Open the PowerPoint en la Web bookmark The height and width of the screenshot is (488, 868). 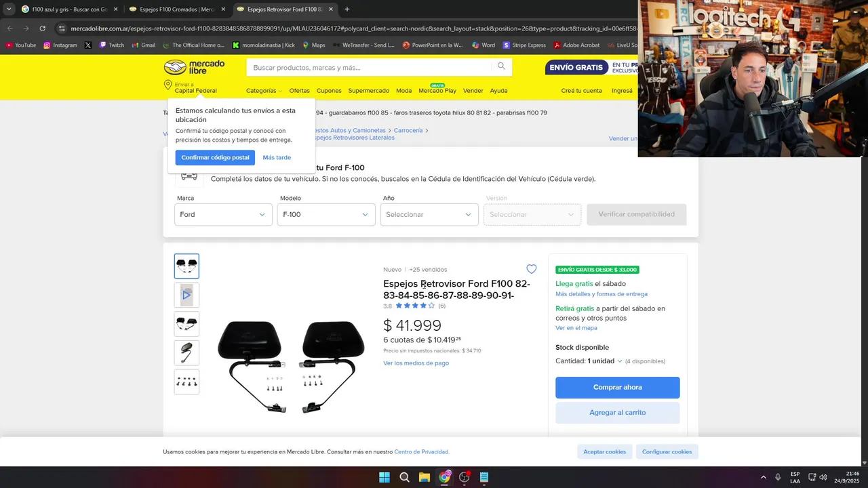coord(433,45)
